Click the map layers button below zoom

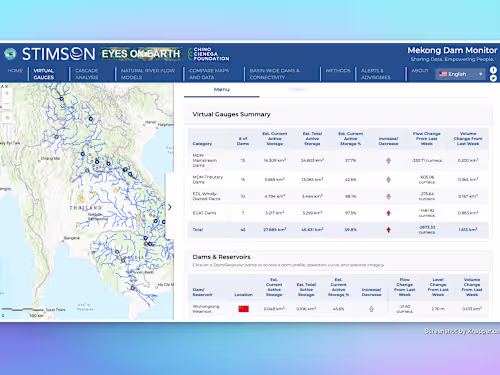point(7,118)
